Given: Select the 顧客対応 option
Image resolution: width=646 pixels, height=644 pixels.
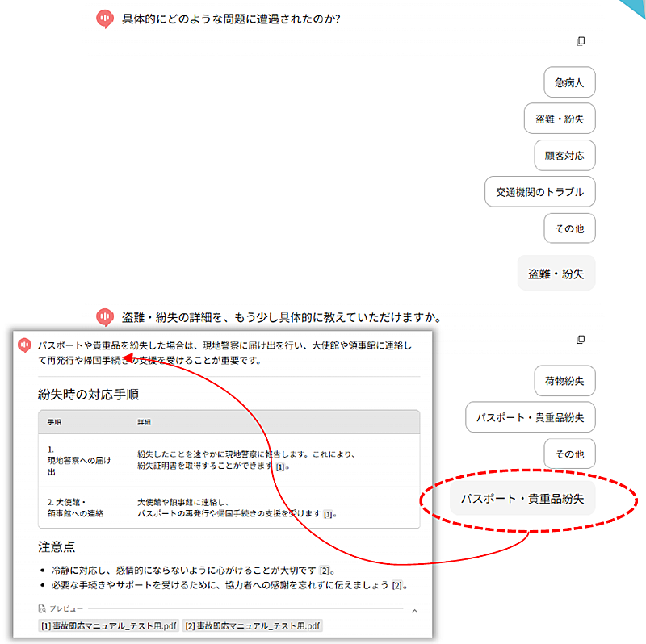Looking at the screenshot, I should pyautogui.click(x=564, y=155).
